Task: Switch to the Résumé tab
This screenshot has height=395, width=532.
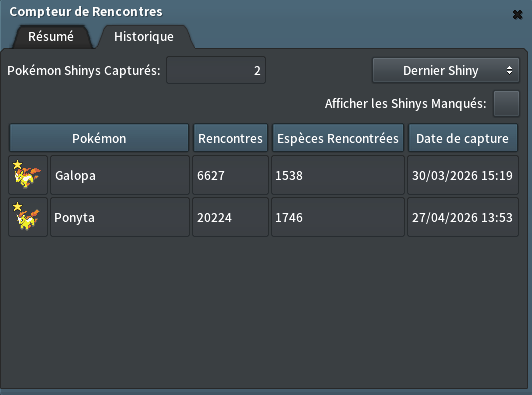Action: (x=51, y=37)
